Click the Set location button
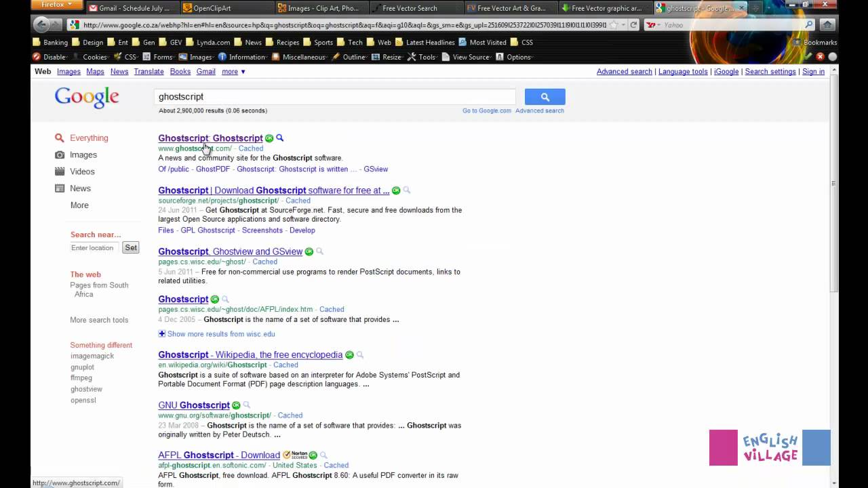 131,247
